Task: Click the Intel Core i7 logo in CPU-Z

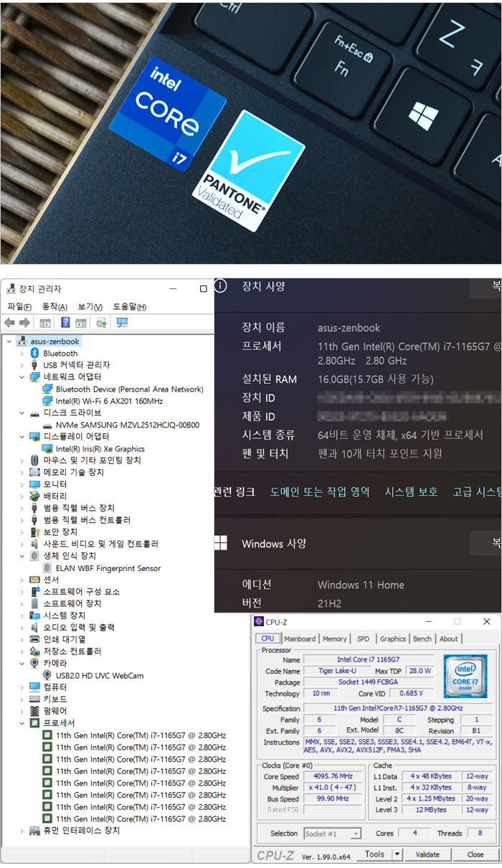Action: coord(465,676)
